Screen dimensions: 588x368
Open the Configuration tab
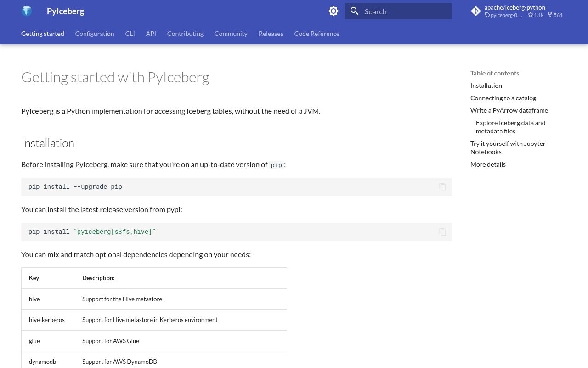pos(95,34)
